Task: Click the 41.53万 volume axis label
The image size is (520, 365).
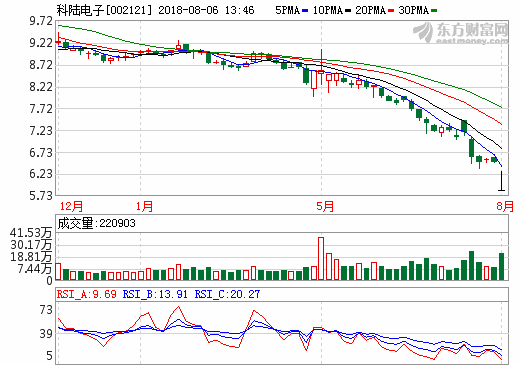Action: point(31,233)
